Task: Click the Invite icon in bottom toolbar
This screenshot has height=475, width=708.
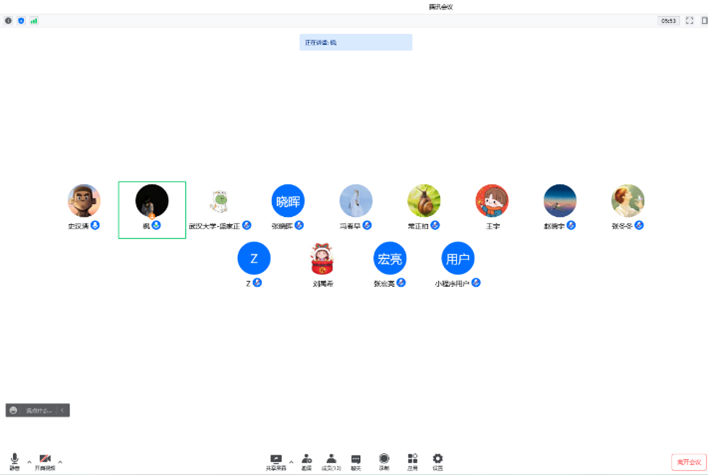Action: 306,460
